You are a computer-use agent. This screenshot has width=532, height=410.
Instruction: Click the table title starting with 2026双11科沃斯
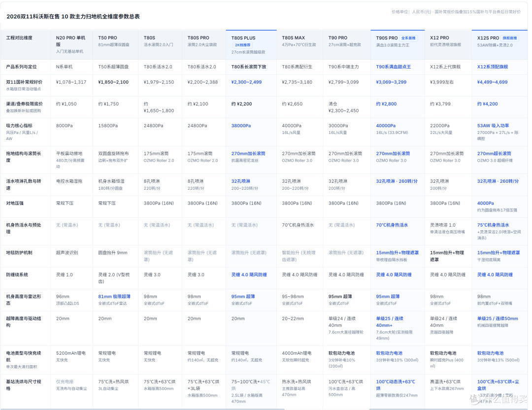coord(73,16)
